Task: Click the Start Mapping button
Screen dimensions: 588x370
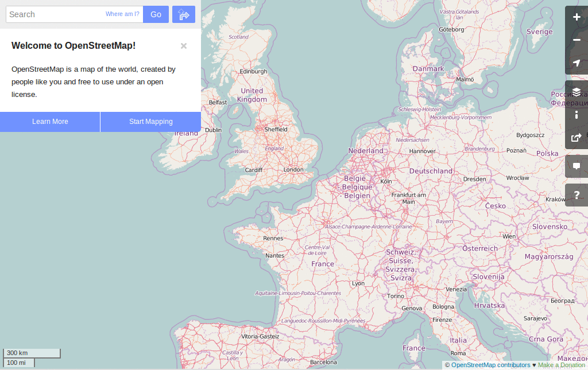Action: [150, 122]
